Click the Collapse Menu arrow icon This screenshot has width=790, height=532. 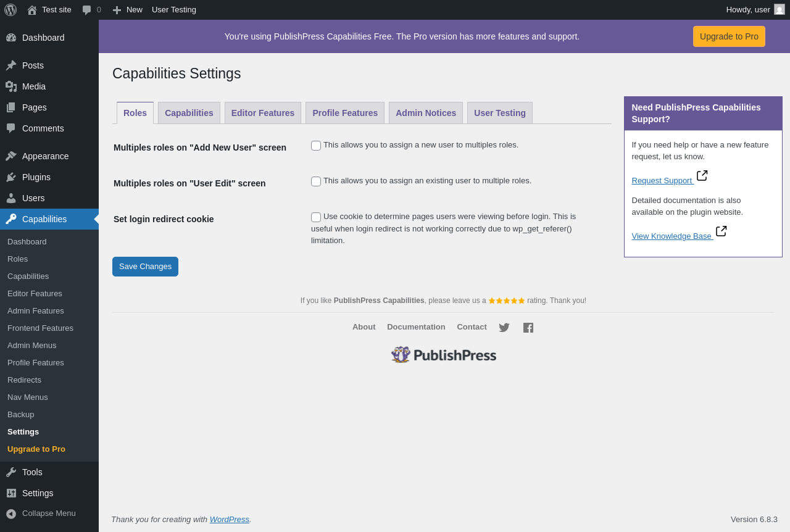tap(11, 513)
